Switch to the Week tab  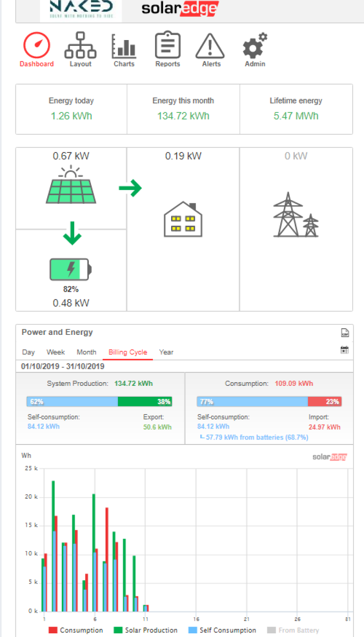click(x=56, y=352)
